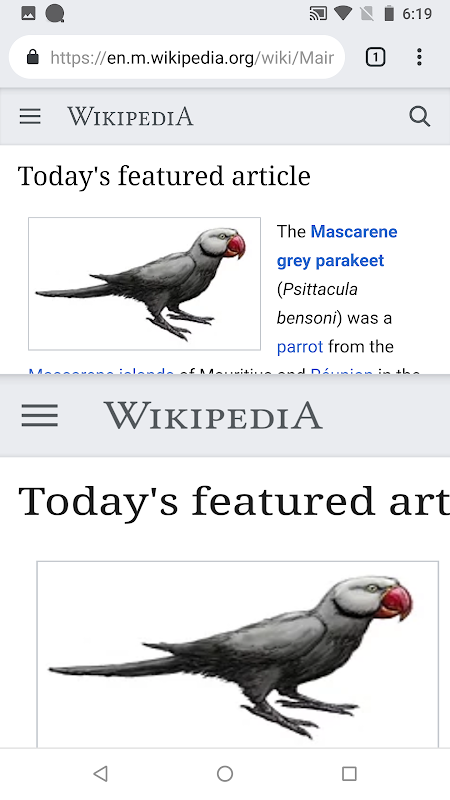This screenshot has width=450, height=800.
Task: Tap the Android back navigation button
Action: tap(101, 773)
